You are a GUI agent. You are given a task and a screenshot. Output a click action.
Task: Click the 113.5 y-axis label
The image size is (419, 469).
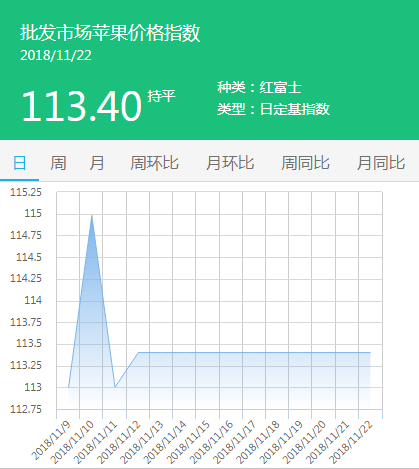point(29,343)
